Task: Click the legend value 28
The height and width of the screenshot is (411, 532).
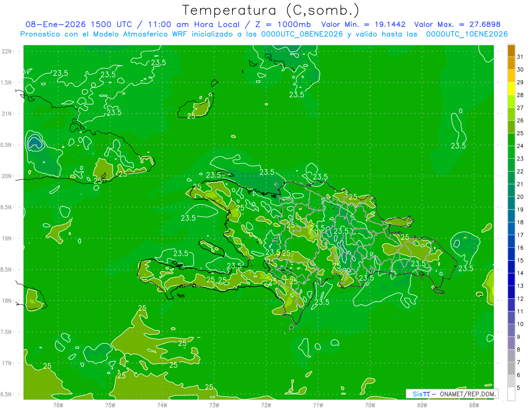Action: (x=520, y=95)
